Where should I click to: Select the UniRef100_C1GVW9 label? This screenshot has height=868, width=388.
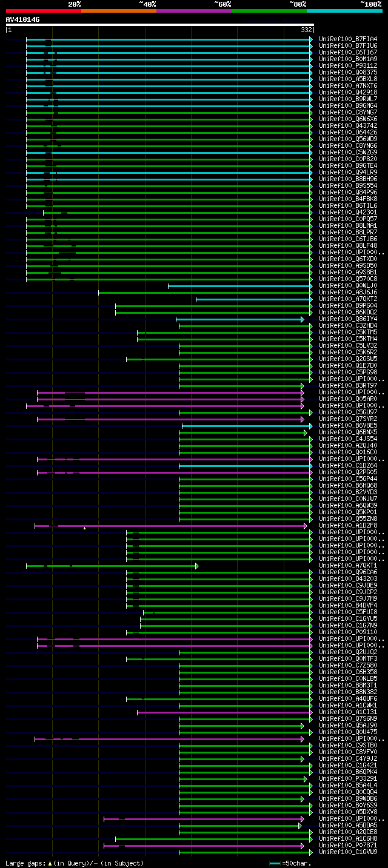348,852
